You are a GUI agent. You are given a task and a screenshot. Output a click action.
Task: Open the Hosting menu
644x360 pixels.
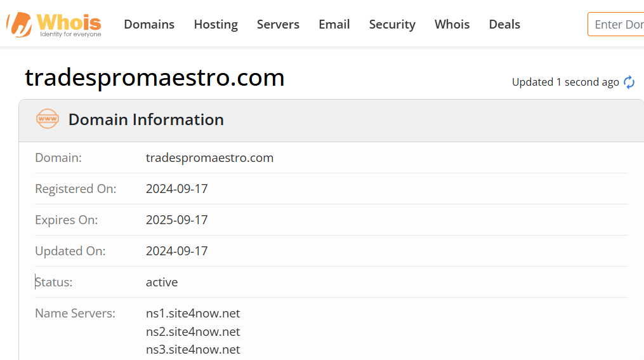coord(216,25)
